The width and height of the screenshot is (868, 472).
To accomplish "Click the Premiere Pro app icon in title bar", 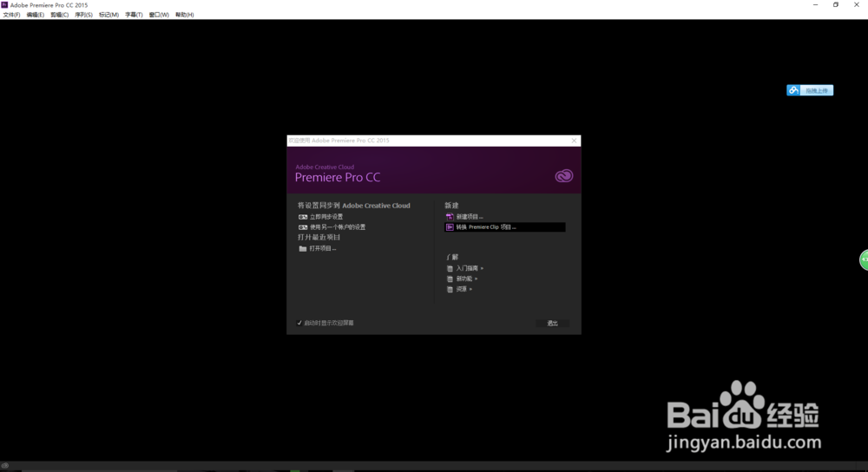I will (4, 4).
